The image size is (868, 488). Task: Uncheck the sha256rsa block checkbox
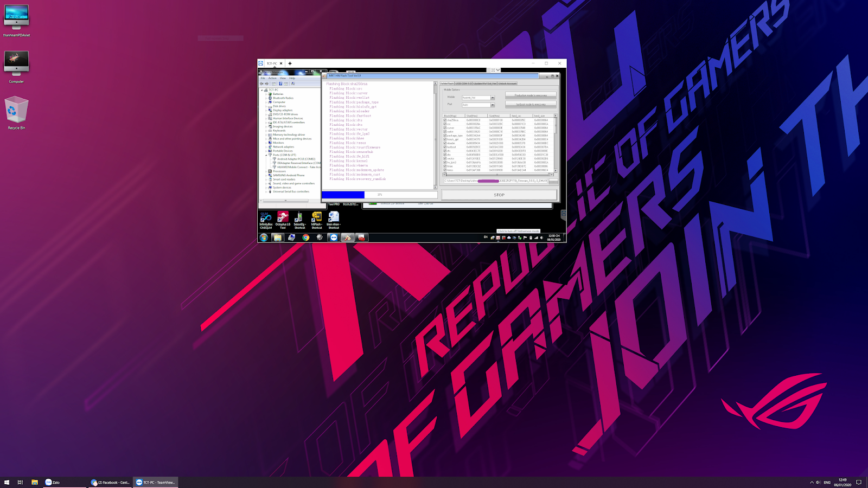point(445,120)
